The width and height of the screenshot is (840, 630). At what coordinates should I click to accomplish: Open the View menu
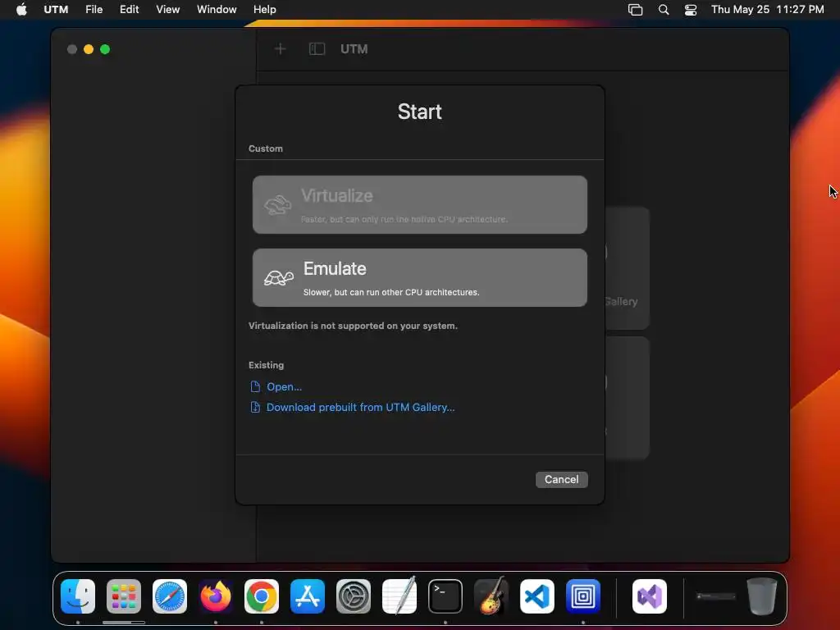(x=167, y=10)
